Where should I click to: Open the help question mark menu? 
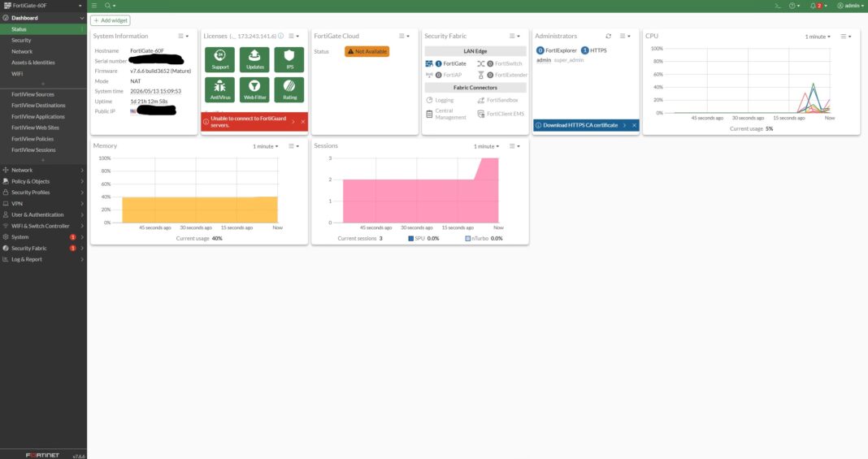pos(794,6)
